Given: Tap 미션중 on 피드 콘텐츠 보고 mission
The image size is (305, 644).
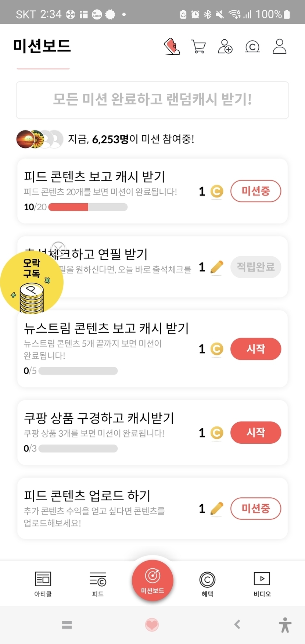Looking at the screenshot, I should [256, 191].
